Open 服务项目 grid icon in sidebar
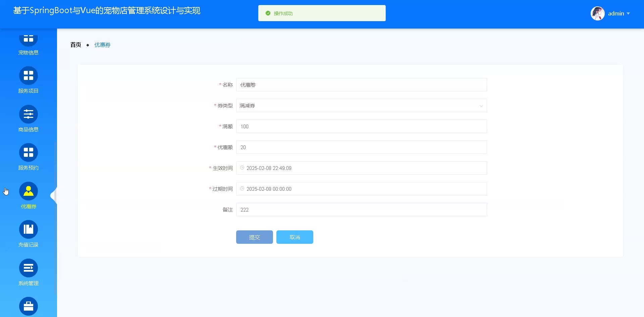This screenshot has width=644, height=317. pos(29,76)
